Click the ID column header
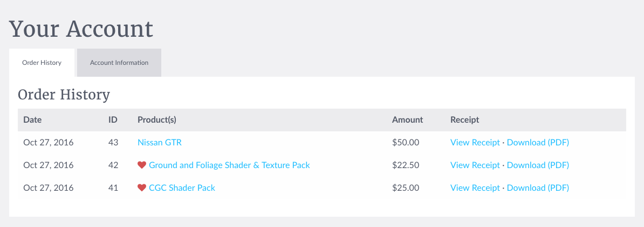 tap(113, 120)
